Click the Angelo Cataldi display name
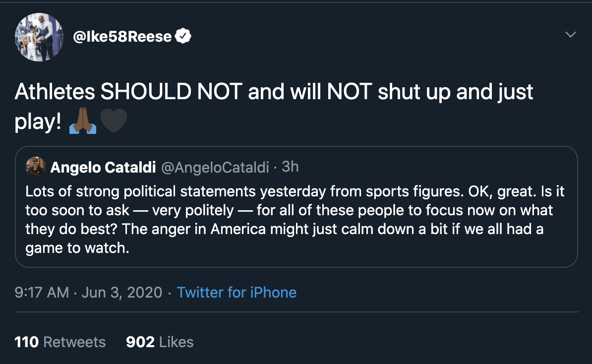Viewport: 592px width, 364px height. pos(103,168)
